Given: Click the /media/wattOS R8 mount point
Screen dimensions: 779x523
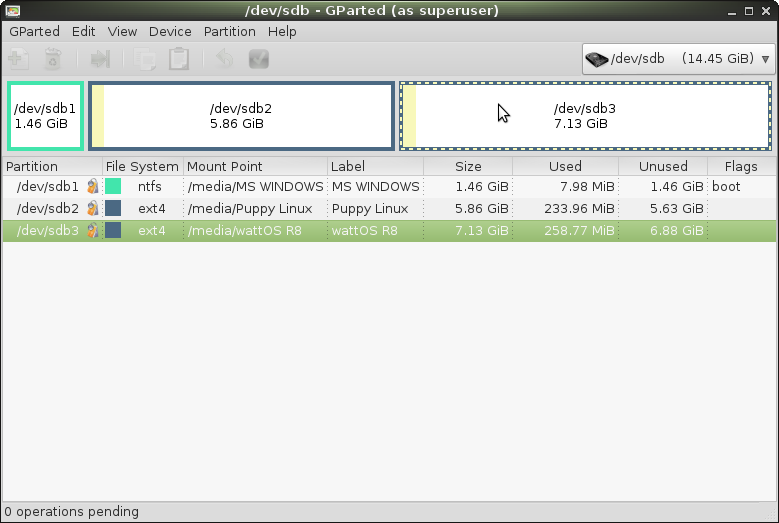Looking at the screenshot, I should 244,230.
